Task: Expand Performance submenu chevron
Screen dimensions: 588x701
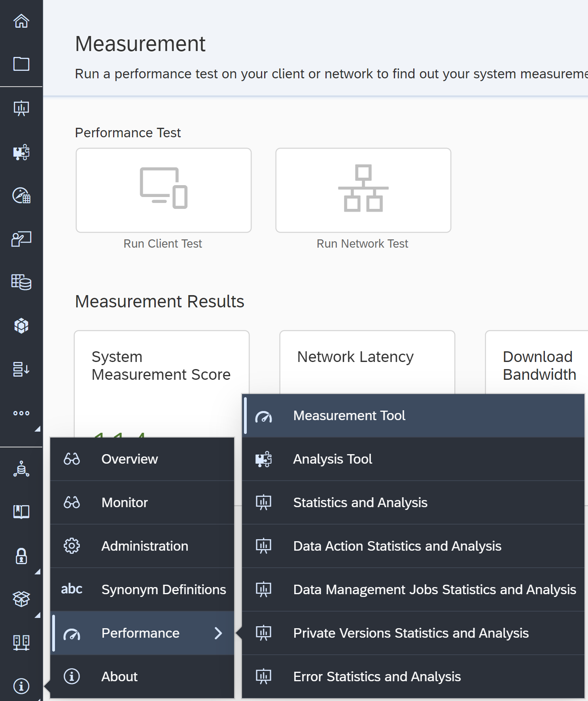Action: (218, 633)
